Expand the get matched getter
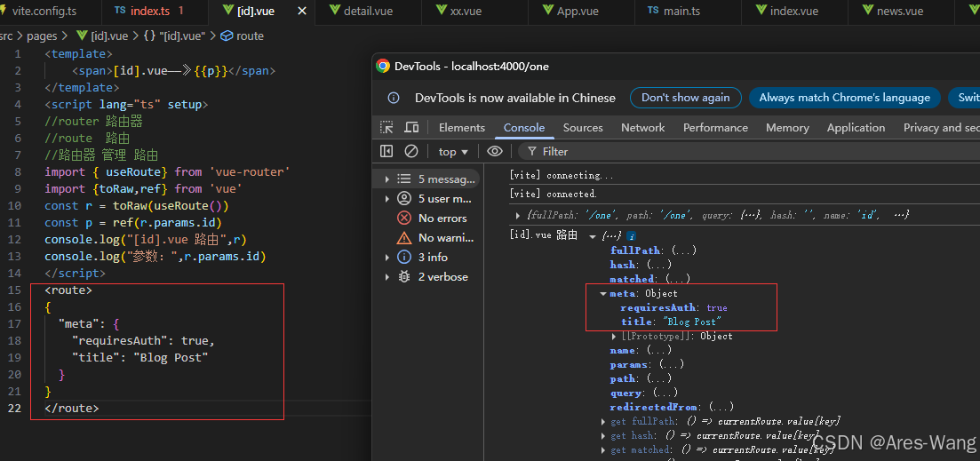 click(603, 450)
